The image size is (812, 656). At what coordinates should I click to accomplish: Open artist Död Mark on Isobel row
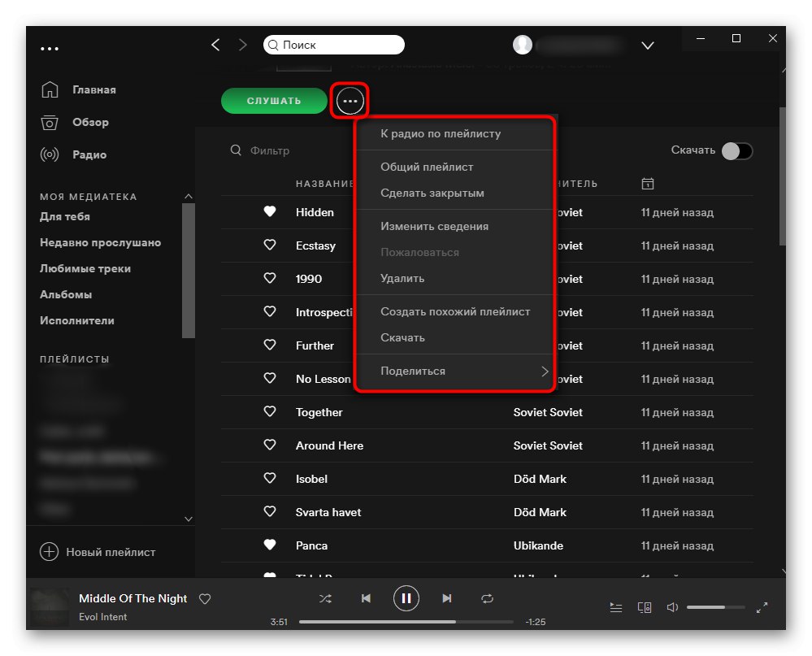[x=540, y=479]
